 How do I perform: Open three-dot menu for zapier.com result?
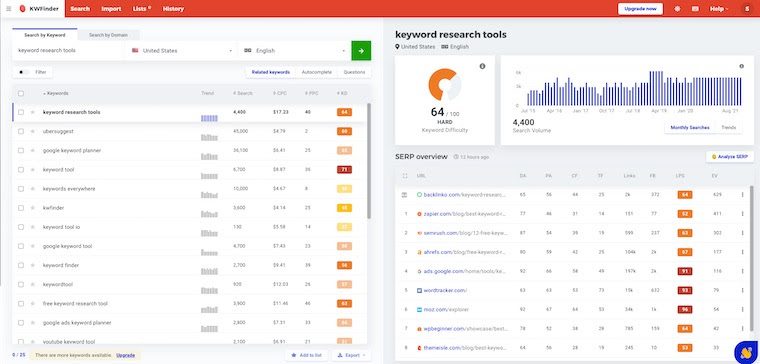(x=742, y=214)
